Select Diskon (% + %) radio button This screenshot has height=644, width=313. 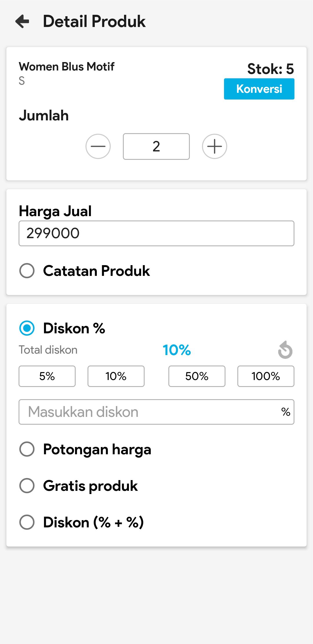click(27, 522)
